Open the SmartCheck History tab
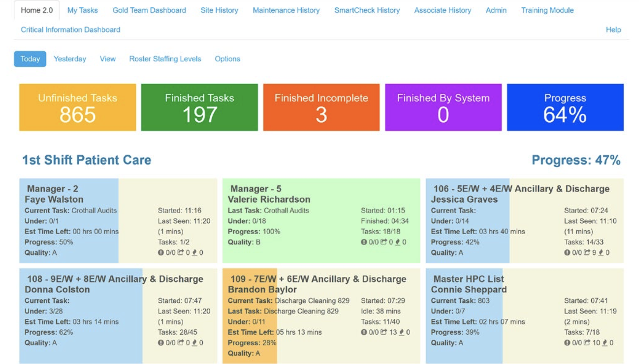 [x=367, y=10]
